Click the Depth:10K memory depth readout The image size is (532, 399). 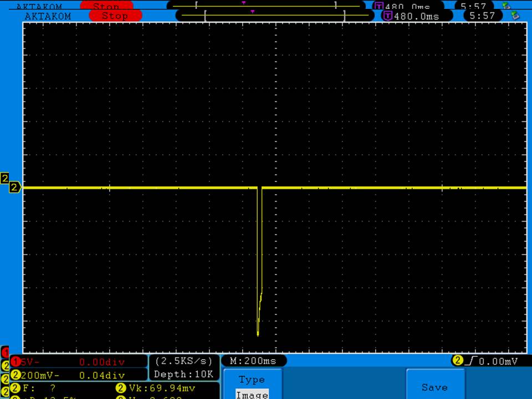click(x=183, y=375)
